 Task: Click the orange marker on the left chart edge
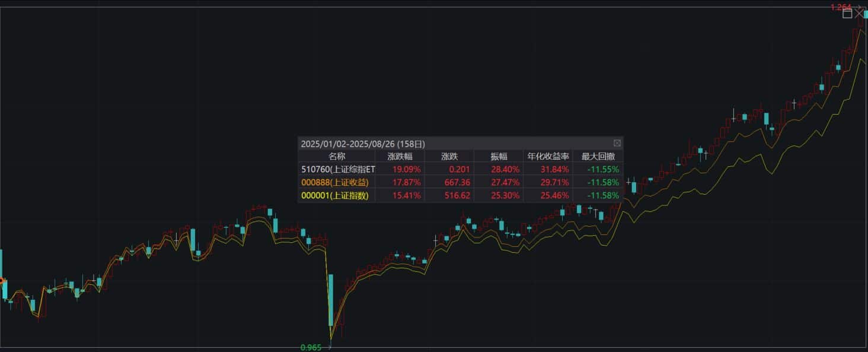[2, 279]
